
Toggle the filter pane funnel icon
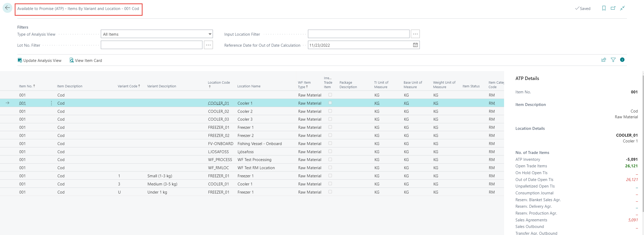[x=613, y=60]
